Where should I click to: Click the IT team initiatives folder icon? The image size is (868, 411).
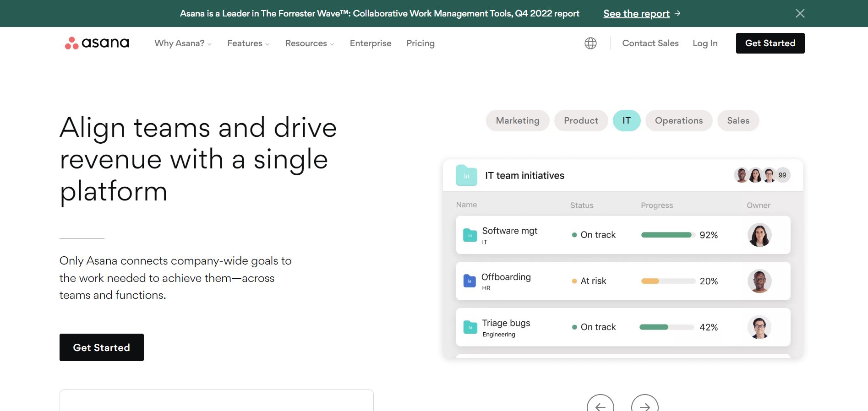click(x=466, y=175)
